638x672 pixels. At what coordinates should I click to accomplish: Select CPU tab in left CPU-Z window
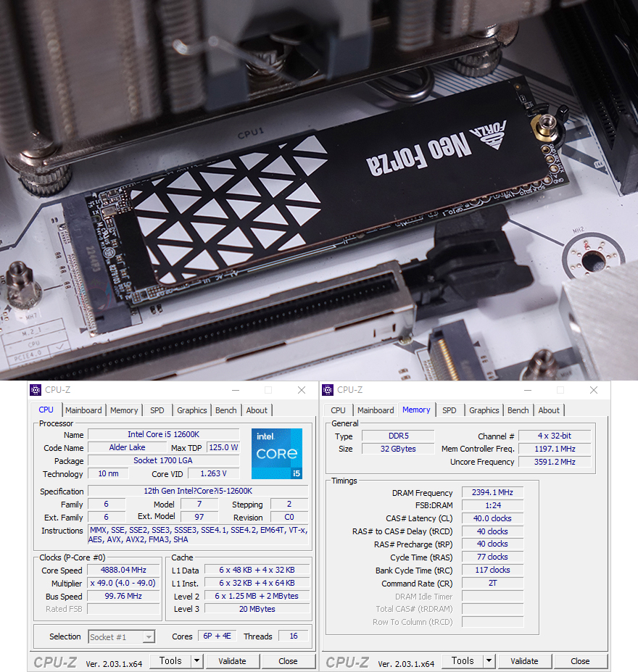click(46, 410)
